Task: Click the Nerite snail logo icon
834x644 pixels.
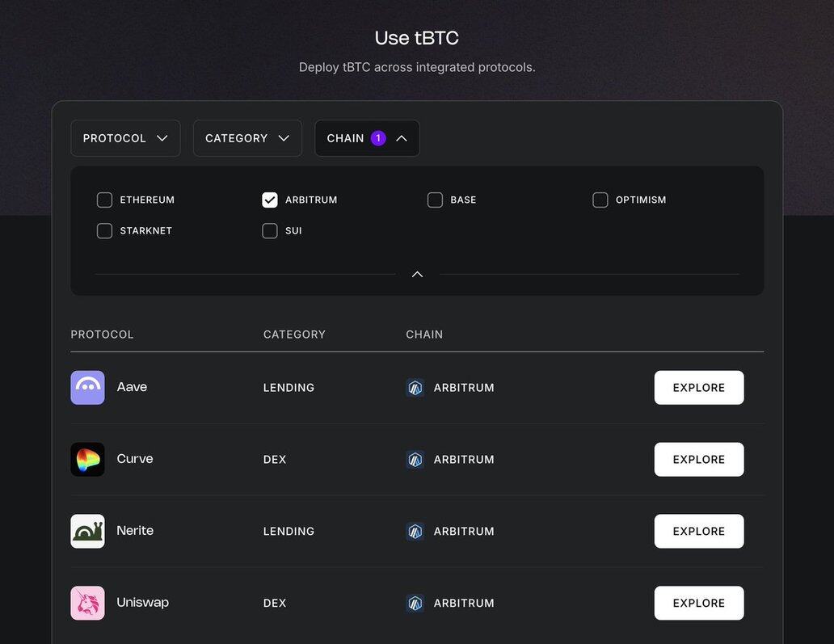Action: 87,532
